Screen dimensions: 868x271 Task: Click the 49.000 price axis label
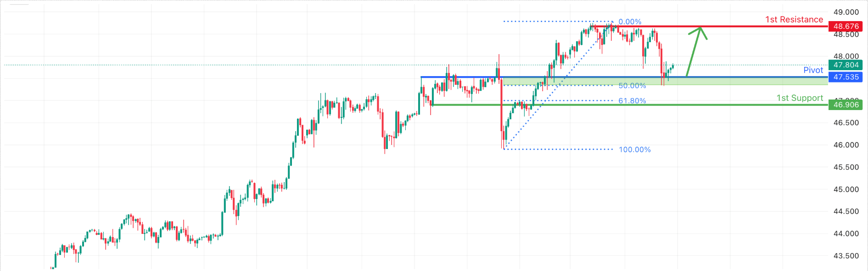point(846,12)
